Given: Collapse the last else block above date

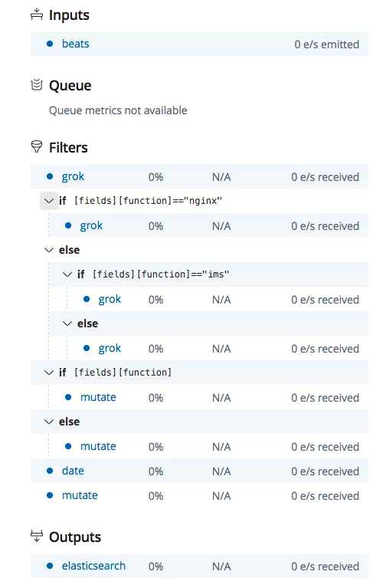Looking at the screenshot, I should tap(49, 422).
